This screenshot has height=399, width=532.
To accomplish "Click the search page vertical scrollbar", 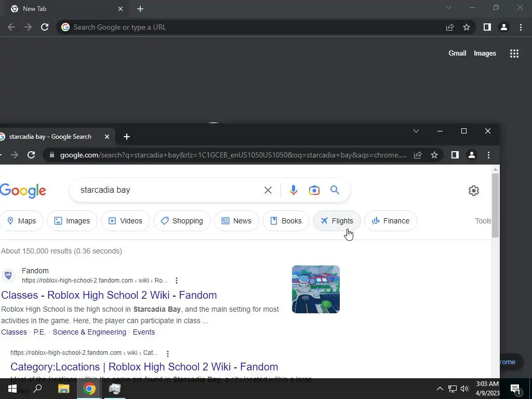I will coord(495,205).
